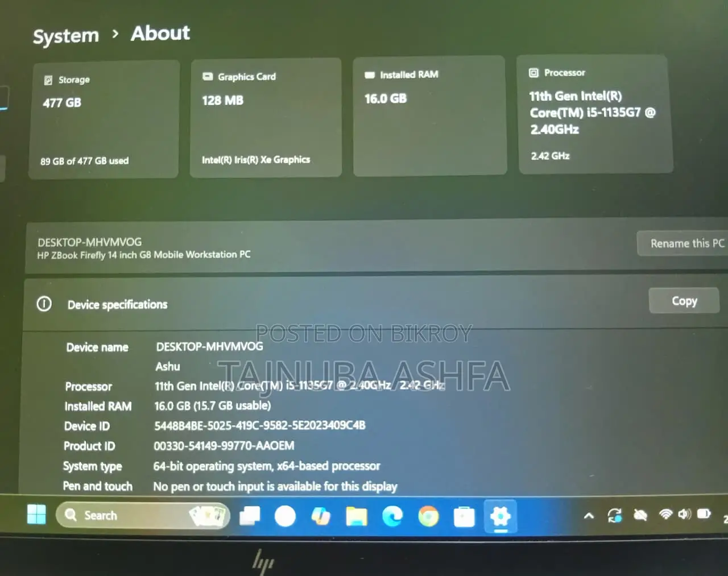The width and height of the screenshot is (728, 576).
Task: Click the Product ID label
Action: click(x=89, y=446)
